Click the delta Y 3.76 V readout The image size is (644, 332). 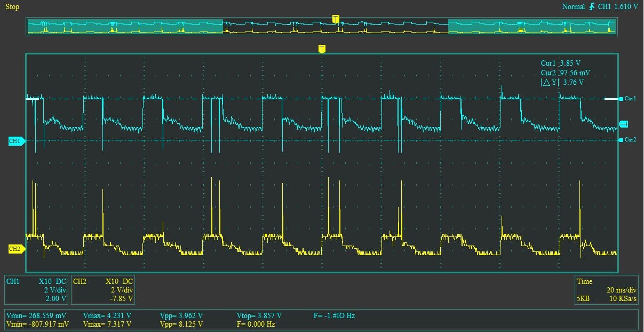click(x=562, y=82)
